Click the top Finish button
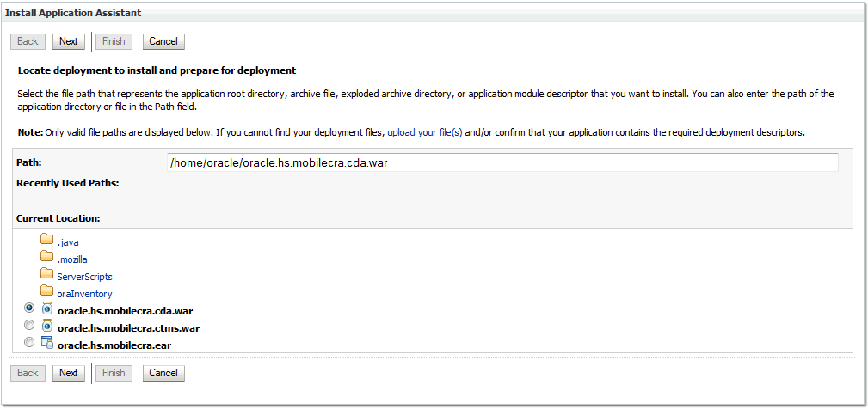Viewport: 868px width, 409px height. [x=114, y=41]
